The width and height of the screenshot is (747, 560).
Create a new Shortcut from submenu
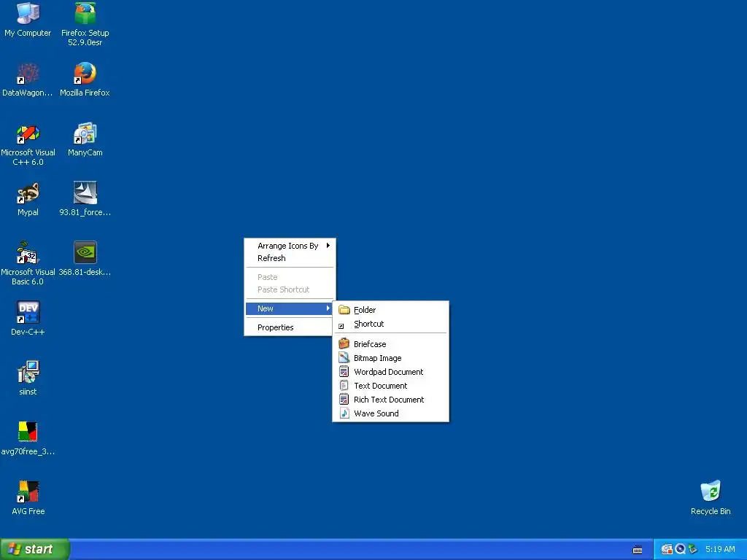[391, 324]
